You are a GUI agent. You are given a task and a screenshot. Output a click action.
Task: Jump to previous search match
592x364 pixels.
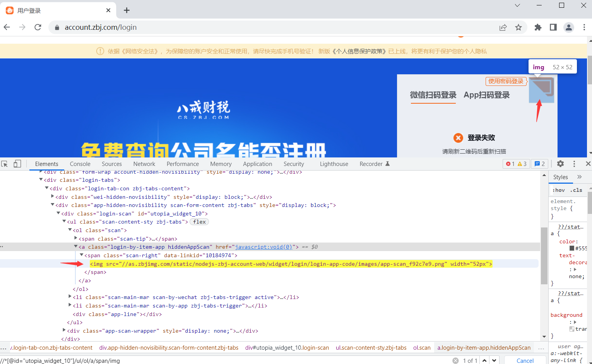[484, 361]
